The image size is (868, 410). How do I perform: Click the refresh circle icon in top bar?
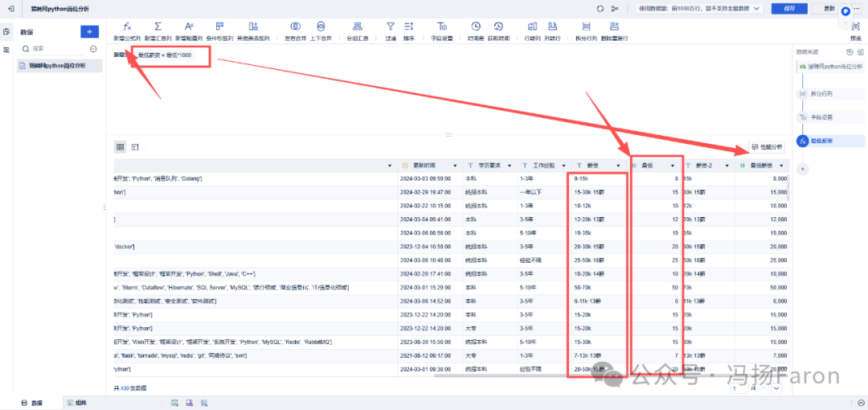[600, 9]
